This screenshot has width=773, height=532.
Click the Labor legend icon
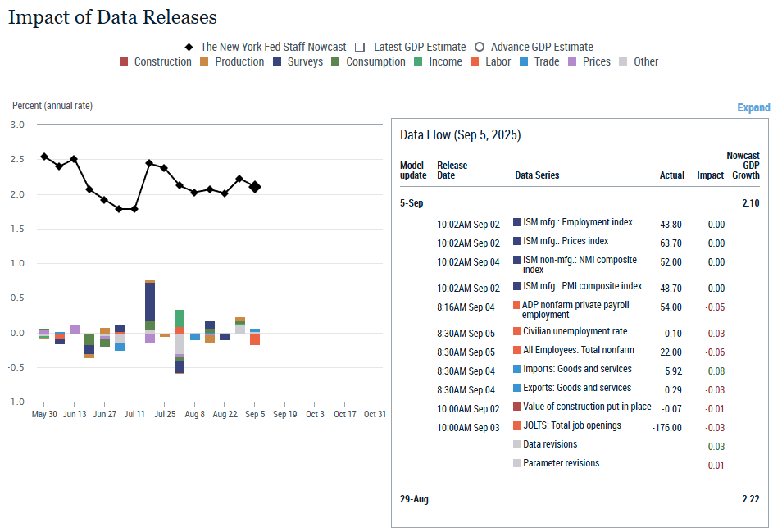coord(475,62)
